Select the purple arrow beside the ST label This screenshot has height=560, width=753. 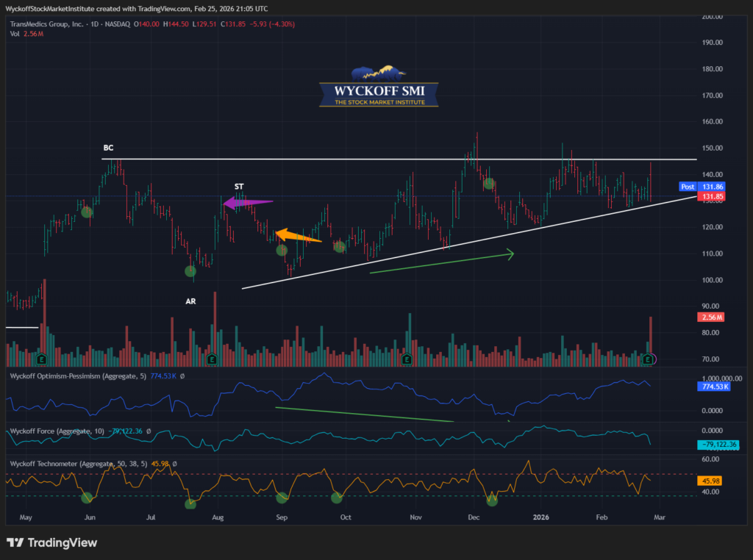click(x=248, y=203)
